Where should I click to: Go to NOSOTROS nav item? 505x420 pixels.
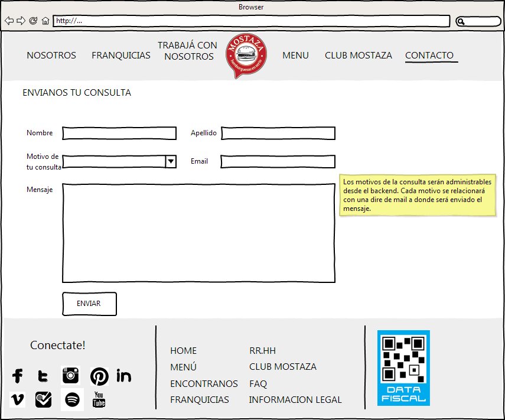(51, 56)
